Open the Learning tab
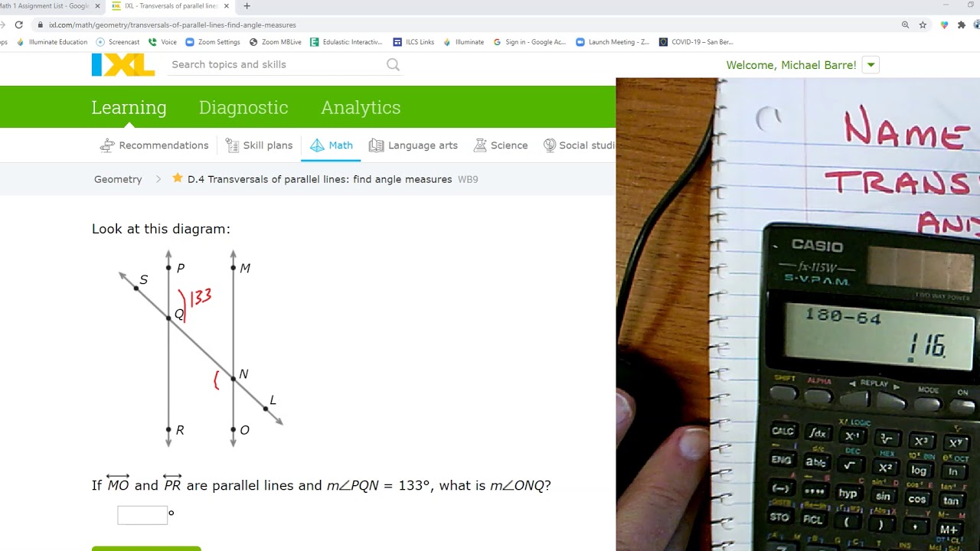Viewport: 980px width, 551px height. coord(129,107)
